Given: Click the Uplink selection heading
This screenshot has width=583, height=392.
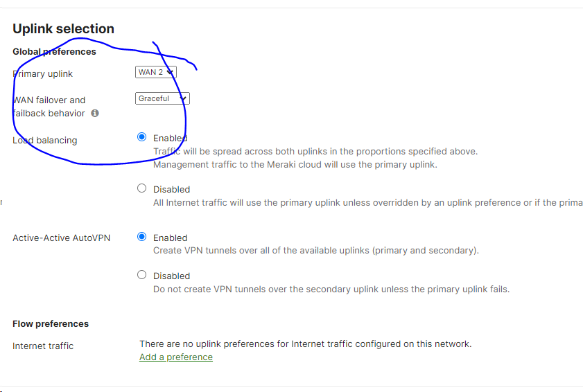Looking at the screenshot, I should pyautogui.click(x=63, y=29).
